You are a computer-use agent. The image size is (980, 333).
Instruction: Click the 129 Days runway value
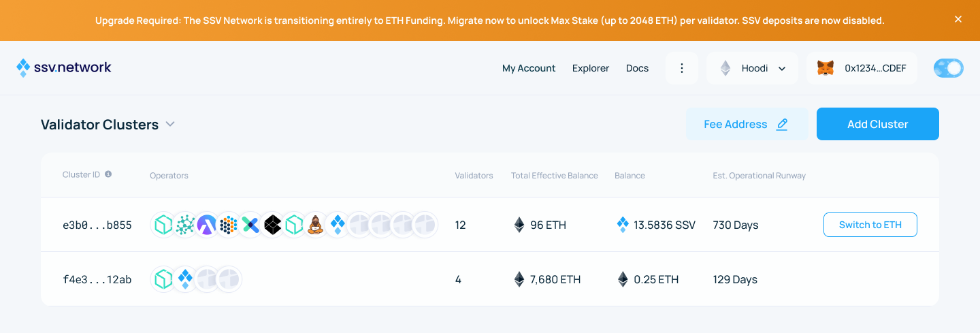coord(735,279)
